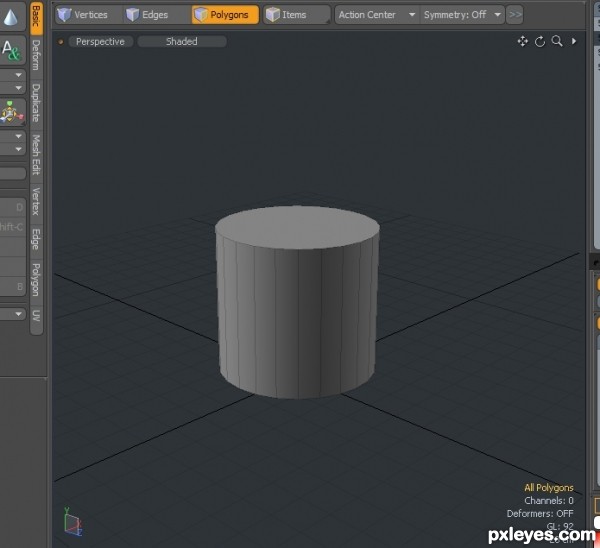Image resolution: width=600 pixels, height=548 pixels.
Task: Click the viewport pan move icon
Action: (522, 41)
